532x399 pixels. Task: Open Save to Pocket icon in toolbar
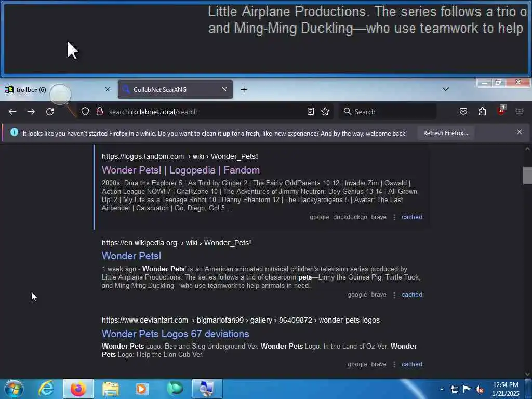point(463,111)
